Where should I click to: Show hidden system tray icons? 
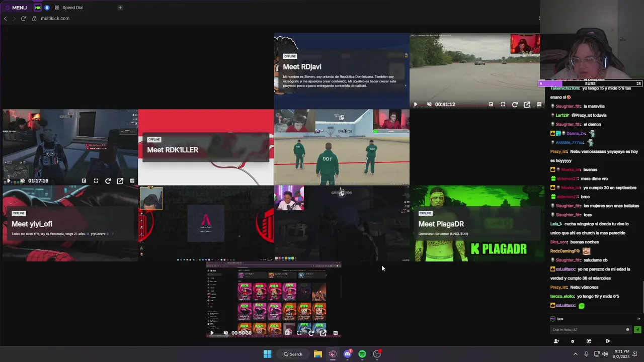(576, 354)
